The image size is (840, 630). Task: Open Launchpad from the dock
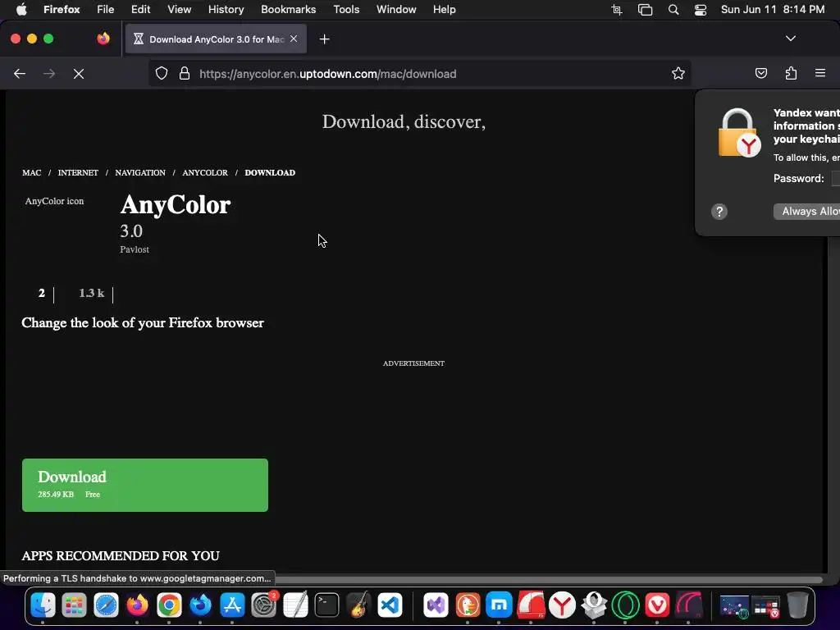pos(74,605)
